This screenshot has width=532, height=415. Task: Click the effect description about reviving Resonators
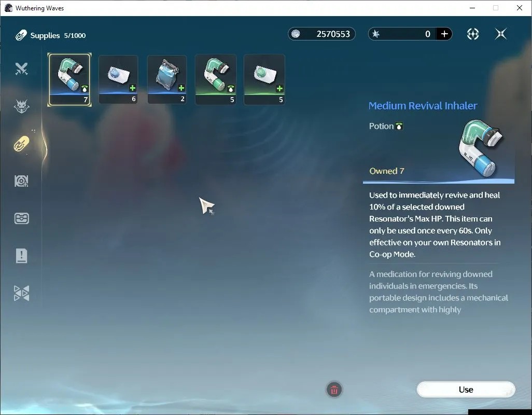(435, 225)
